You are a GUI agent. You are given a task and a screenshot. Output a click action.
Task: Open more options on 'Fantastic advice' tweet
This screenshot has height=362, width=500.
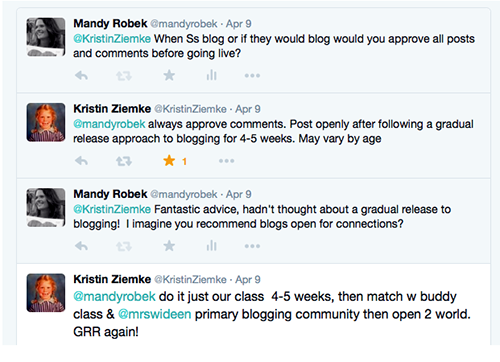[x=252, y=246]
